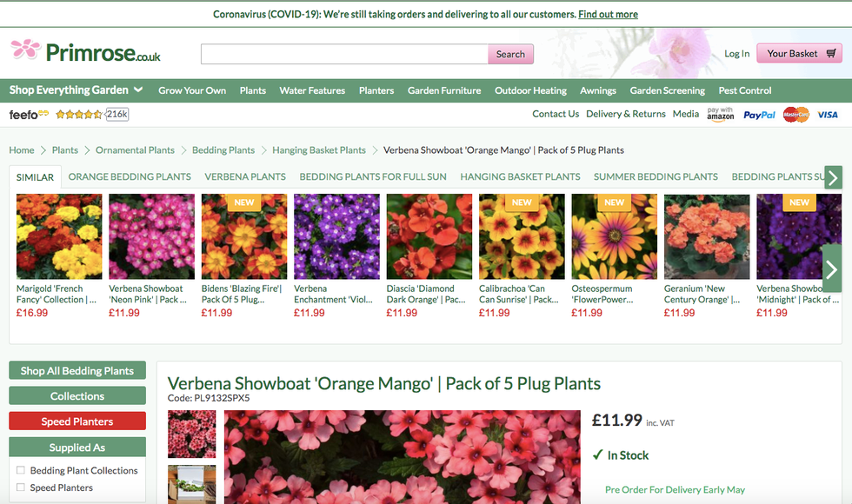
Task: Open the Calibrachoa Can Can Sunrise image
Action: coord(522,236)
